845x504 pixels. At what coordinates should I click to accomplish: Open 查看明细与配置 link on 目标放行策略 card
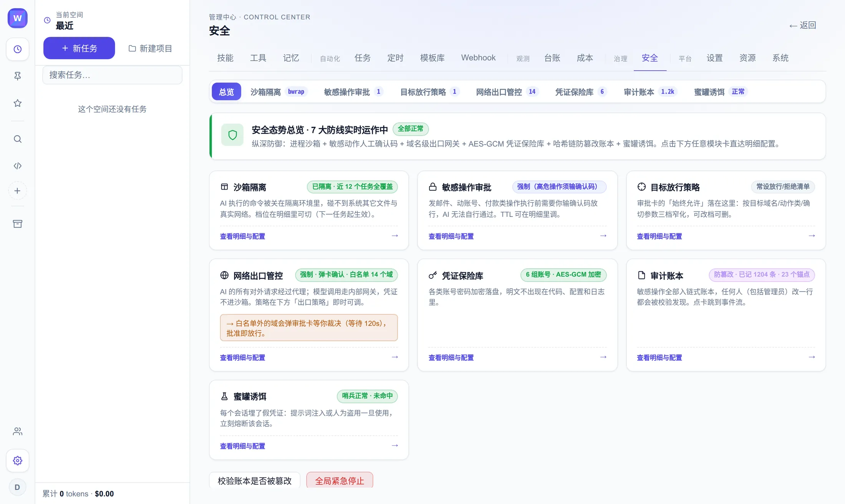(x=659, y=236)
